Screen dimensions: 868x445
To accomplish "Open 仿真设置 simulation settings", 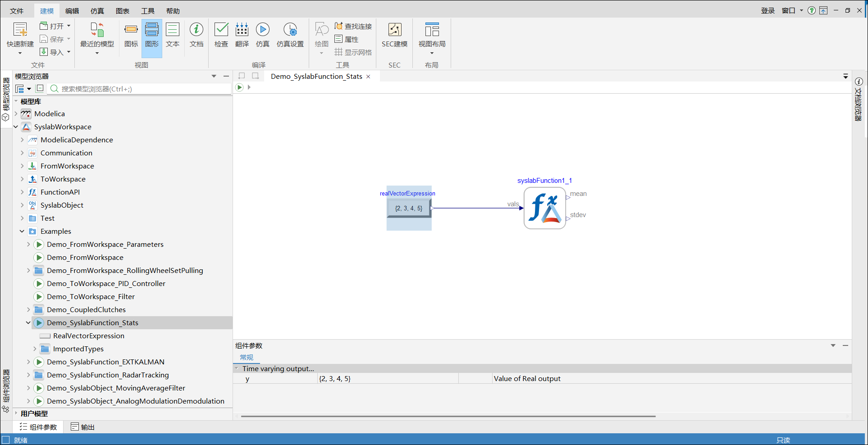I will (290, 35).
